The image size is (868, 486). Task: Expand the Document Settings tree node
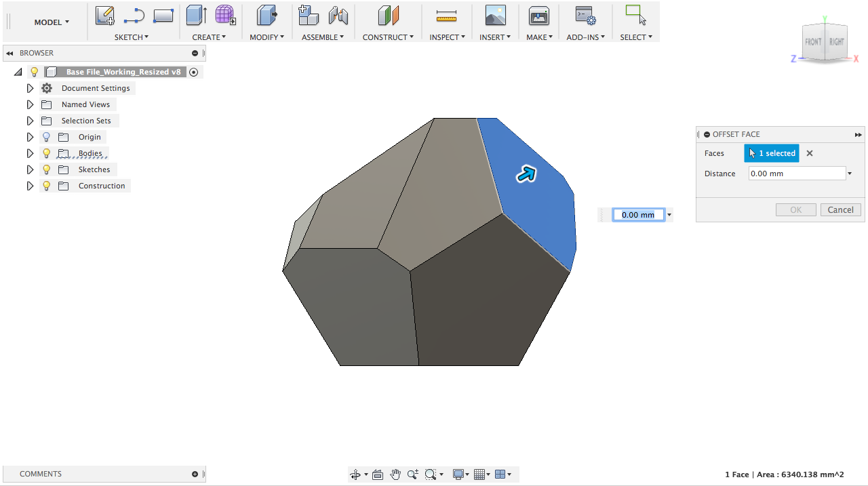click(30, 88)
